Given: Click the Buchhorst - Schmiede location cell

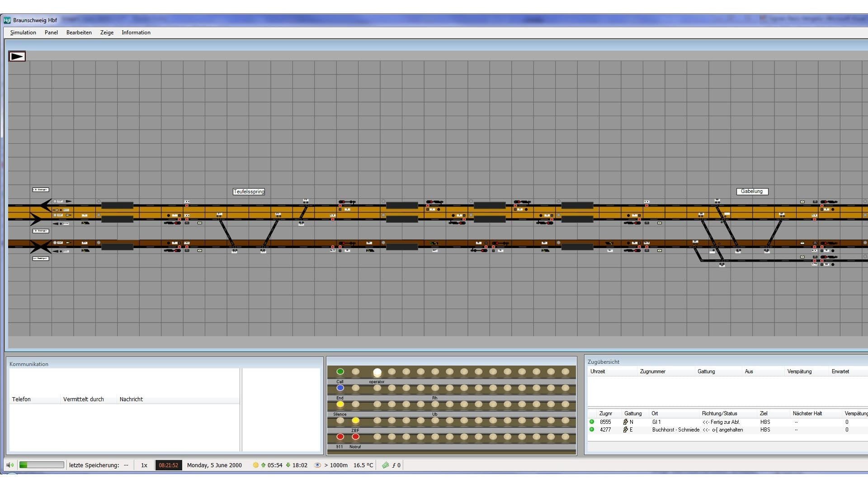Looking at the screenshot, I should (x=675, y=430).
